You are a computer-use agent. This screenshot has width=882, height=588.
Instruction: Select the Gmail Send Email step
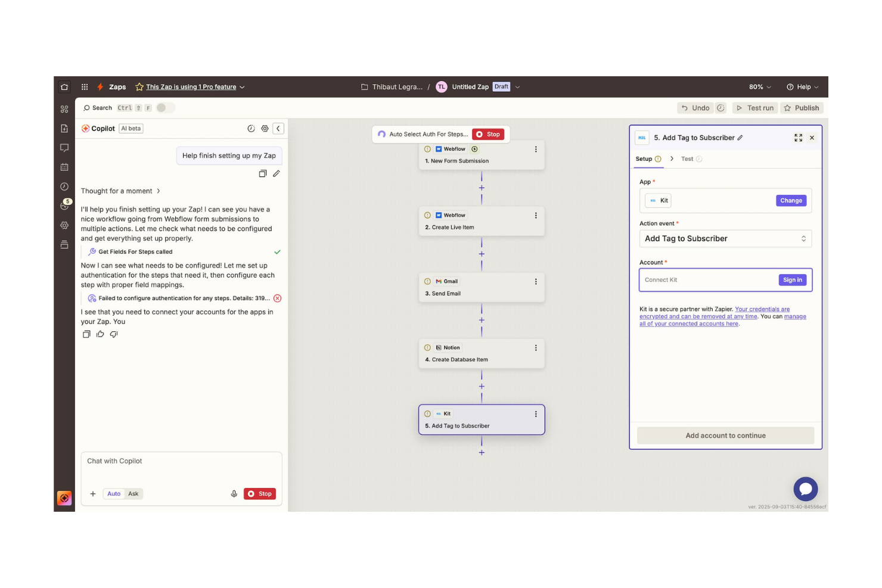(x=482, y=288)
